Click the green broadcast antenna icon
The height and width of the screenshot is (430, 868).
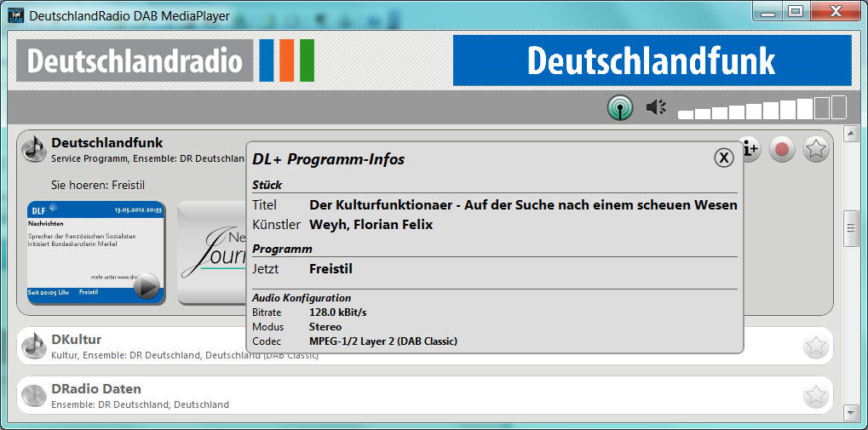coord(620,107)
